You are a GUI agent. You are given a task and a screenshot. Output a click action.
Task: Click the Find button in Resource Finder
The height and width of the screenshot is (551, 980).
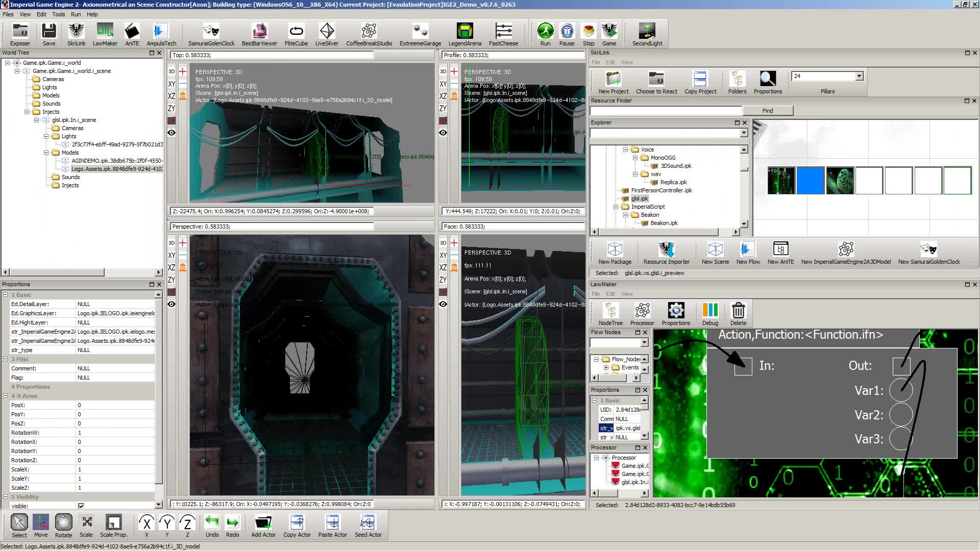[x=768, y=111]
